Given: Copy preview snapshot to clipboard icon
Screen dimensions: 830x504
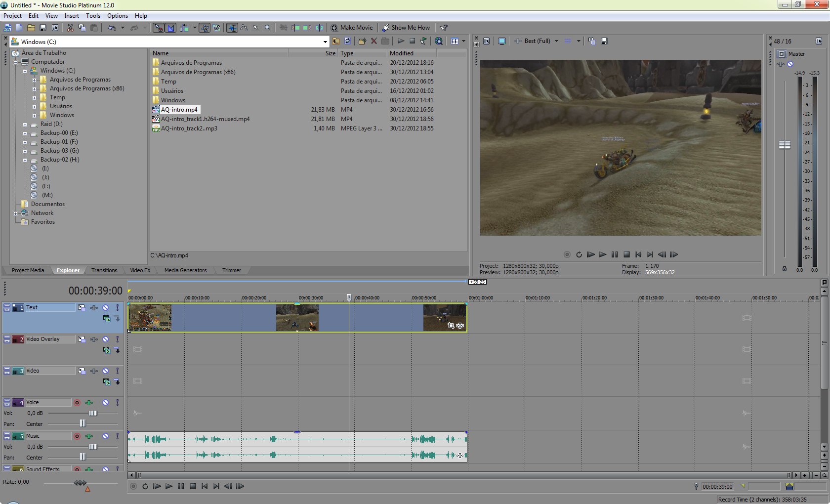Looking at the screenshot, I should 592,41.
